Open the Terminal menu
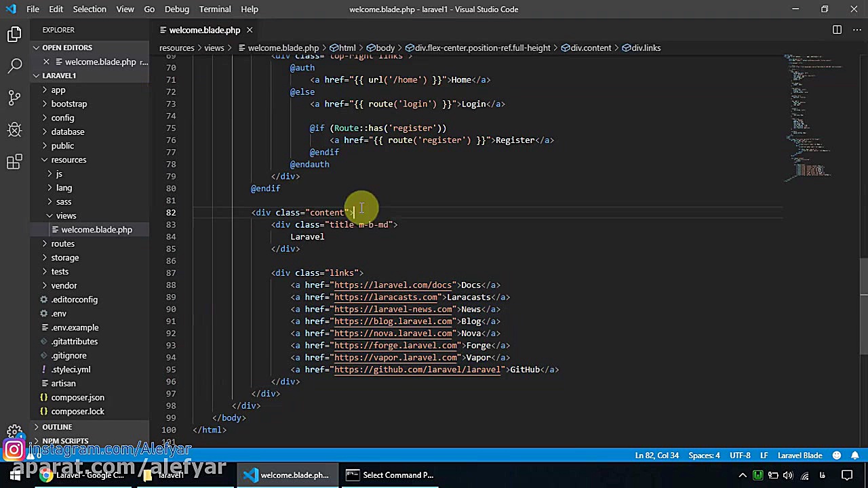The height and width of the screenshot is (488, 868). pyautogui.click(x=215, y=9)
